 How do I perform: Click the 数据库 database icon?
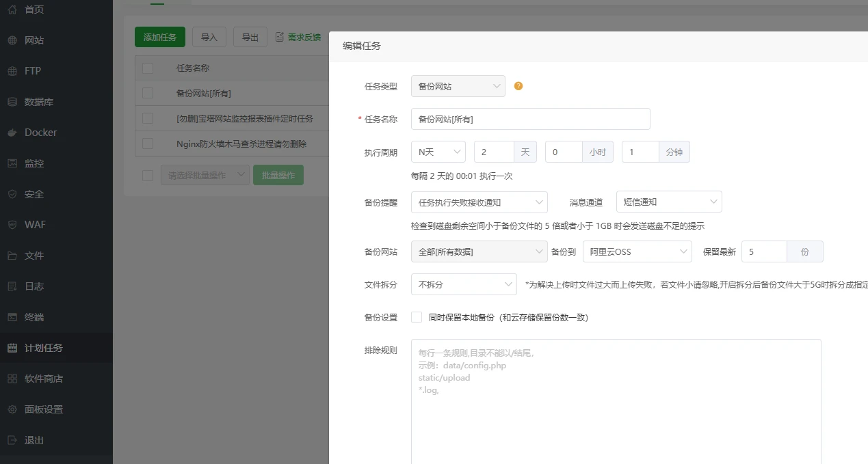12,102
